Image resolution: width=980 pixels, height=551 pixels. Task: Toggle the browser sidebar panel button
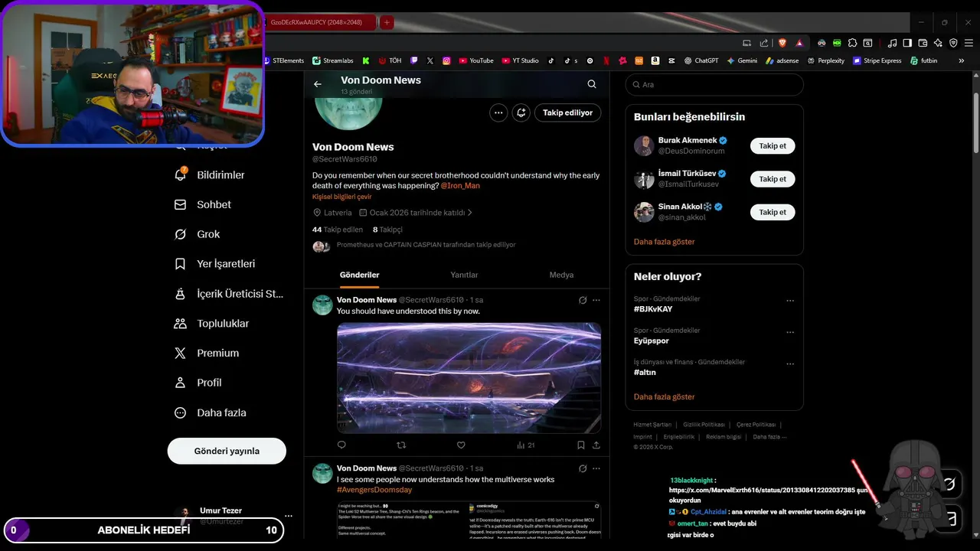907,43
